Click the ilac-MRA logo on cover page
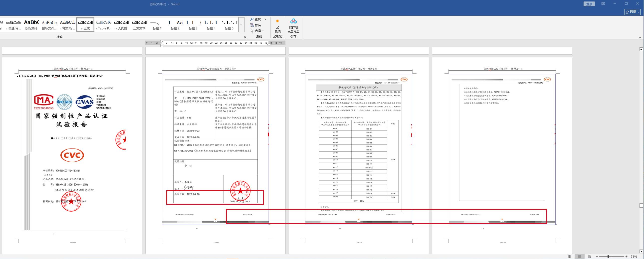This screenshot has width=644, height=259. 64,102
